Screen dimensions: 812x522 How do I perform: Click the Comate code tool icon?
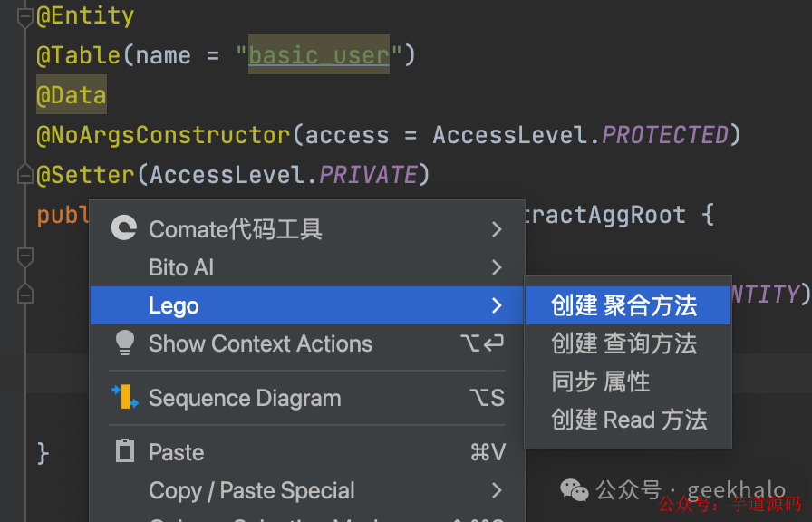coord(124,227)
